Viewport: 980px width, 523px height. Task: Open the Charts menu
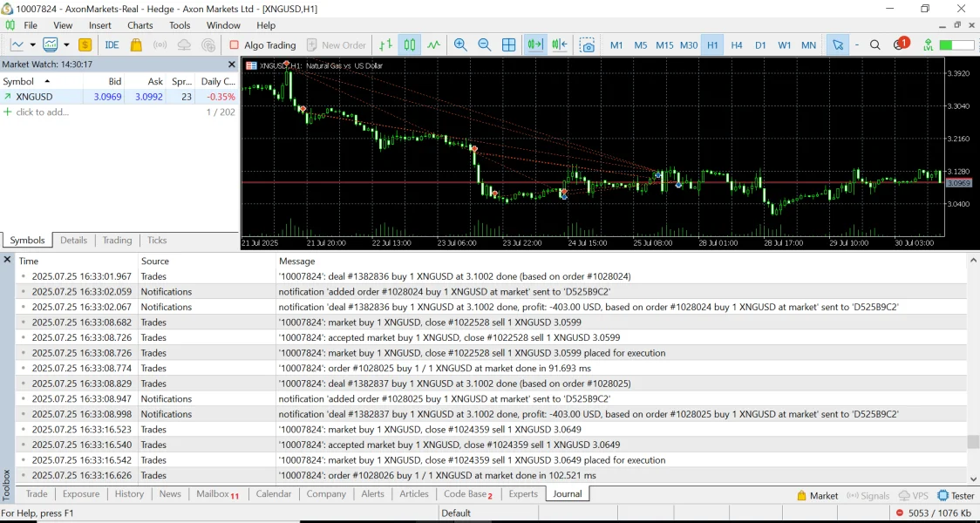[x=140, y=25]
